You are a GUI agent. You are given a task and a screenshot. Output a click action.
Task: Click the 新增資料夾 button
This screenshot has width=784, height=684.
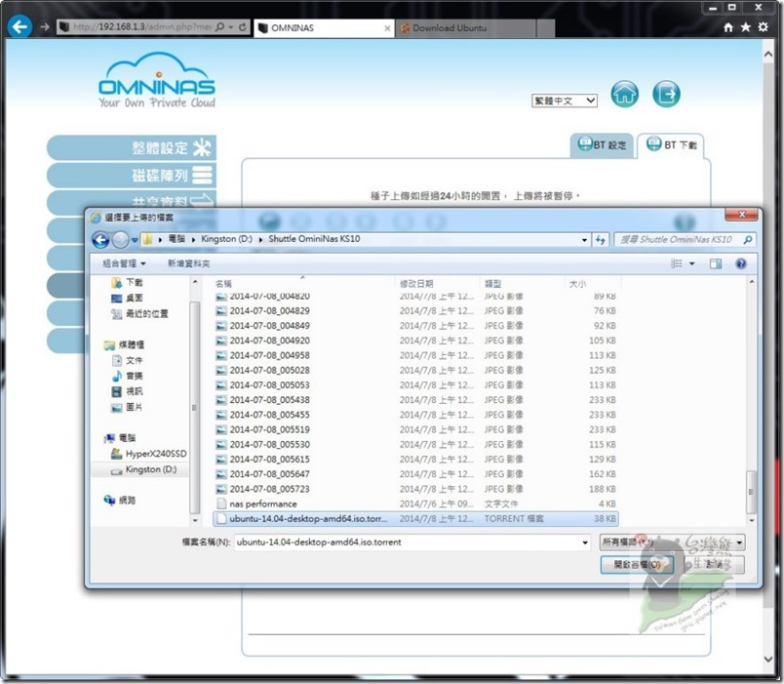188,263
